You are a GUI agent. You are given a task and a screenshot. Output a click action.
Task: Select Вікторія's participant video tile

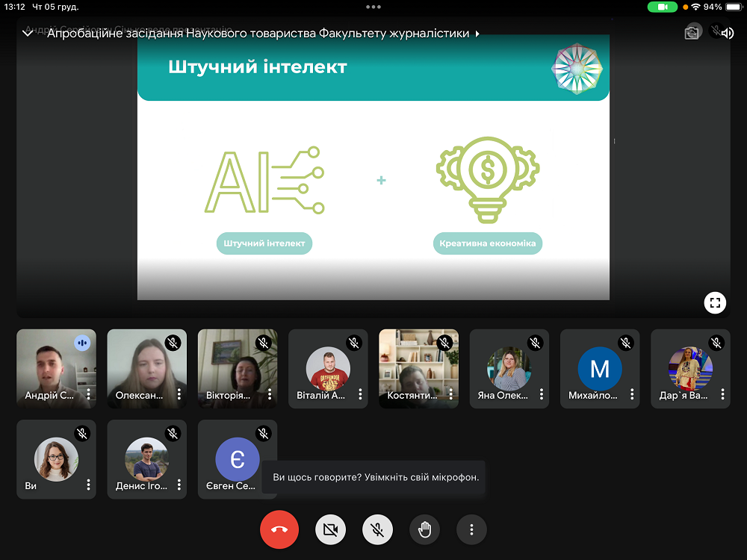[237, 368]
